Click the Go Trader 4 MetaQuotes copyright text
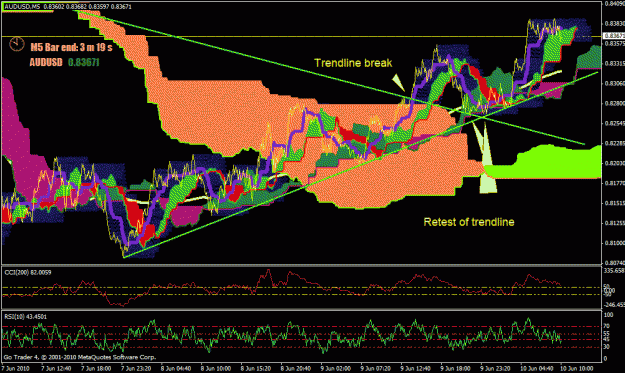625x373 pixels. click(80, 357)
